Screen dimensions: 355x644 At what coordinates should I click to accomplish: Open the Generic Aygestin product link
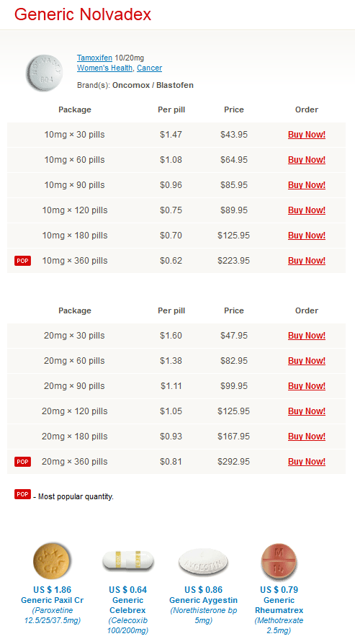coord(203,600)
